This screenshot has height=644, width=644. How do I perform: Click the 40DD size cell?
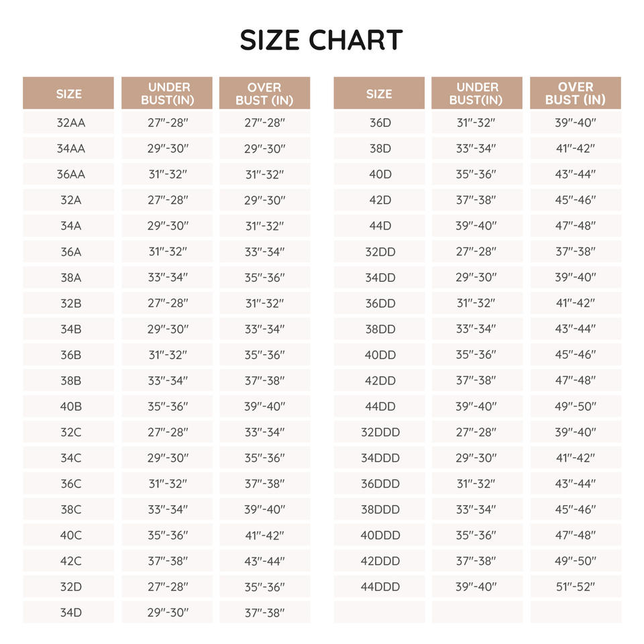coord(379,354)
